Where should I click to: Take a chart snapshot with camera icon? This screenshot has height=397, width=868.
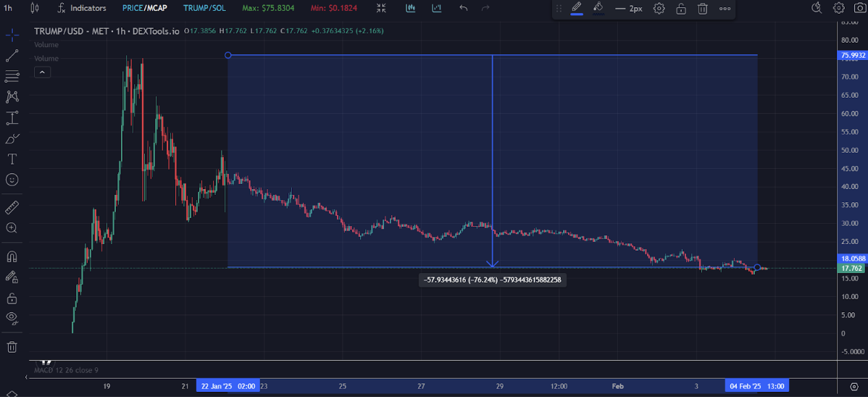[859, 8]
